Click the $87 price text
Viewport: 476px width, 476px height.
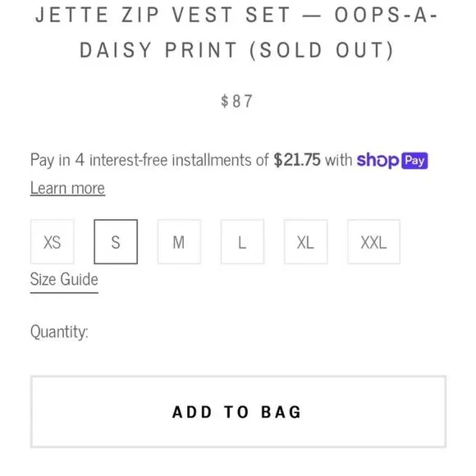click(237, 101)
